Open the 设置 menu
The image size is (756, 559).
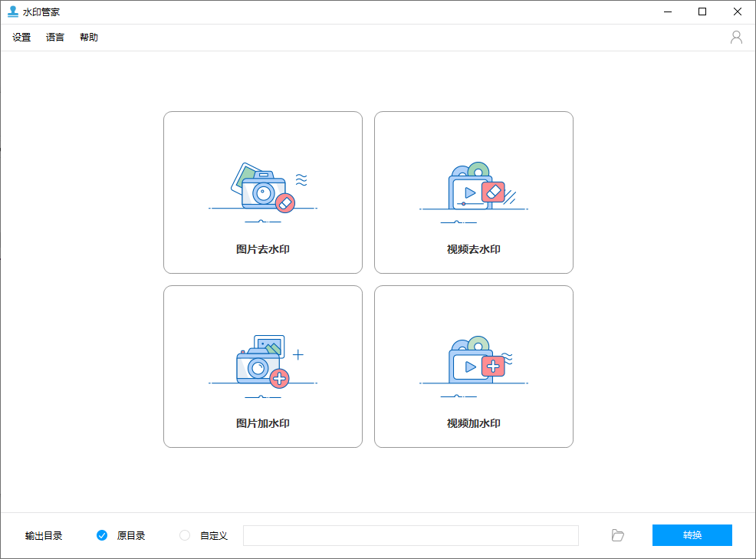[x=21, y=38]
